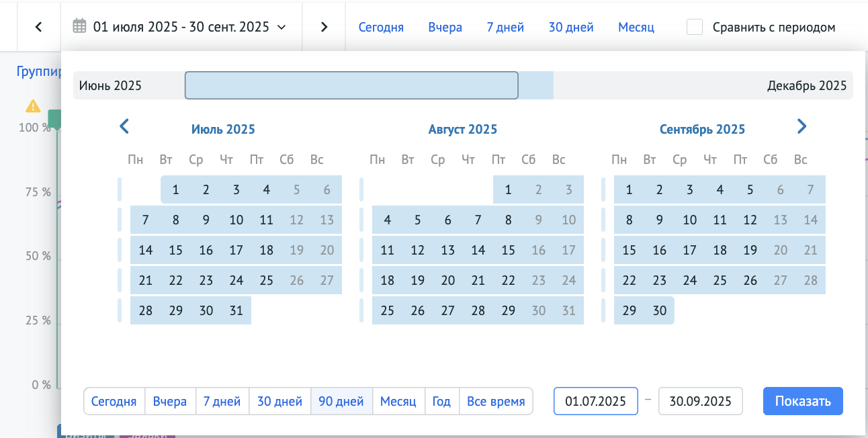This screenshot has width=868, height=438.
Task: Click the 'Показать' button
Action: coord(803,401)
